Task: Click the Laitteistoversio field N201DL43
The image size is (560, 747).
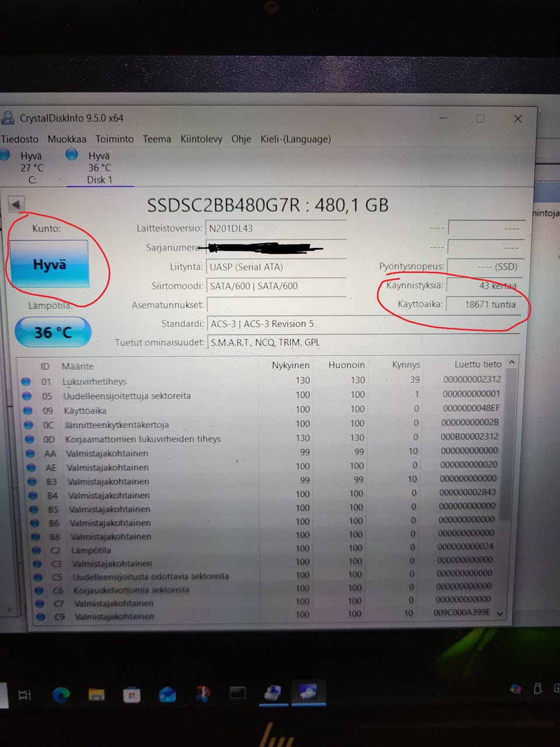Action: pos(276,228)
